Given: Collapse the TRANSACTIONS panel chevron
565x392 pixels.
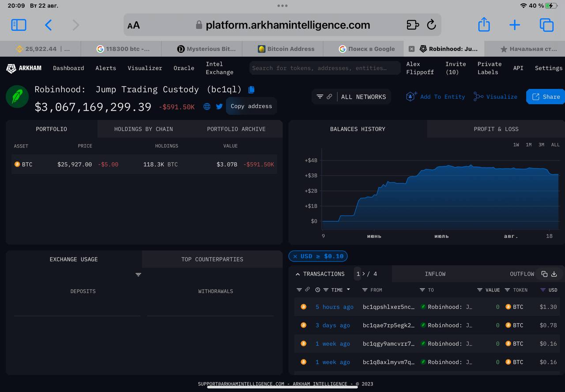Looking at the screenshot, I should pyautogui.click(x=298, y=274).
